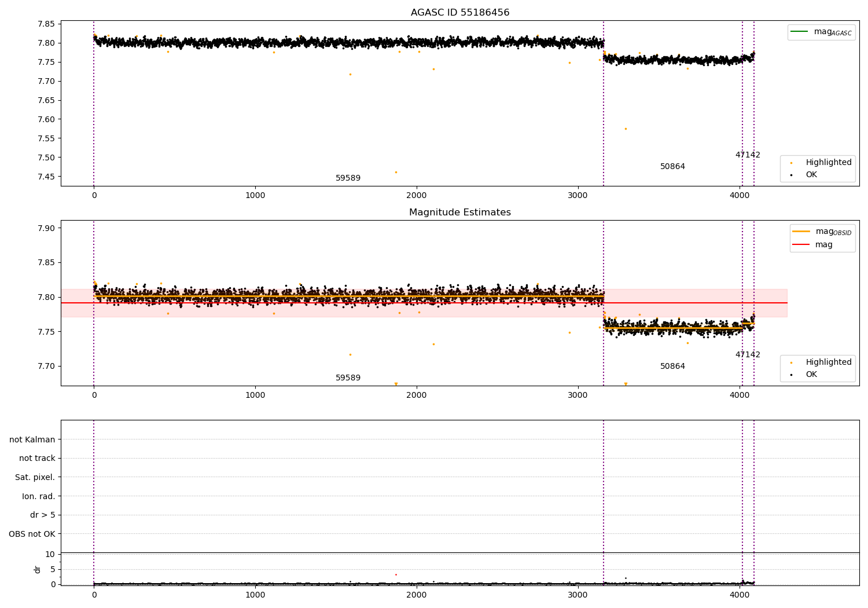Click the 47142 annotation in Magnitude Estimates plot
The width and height of the screenshot is (868, 608).
pyautogui.click(x=748, y=355)
